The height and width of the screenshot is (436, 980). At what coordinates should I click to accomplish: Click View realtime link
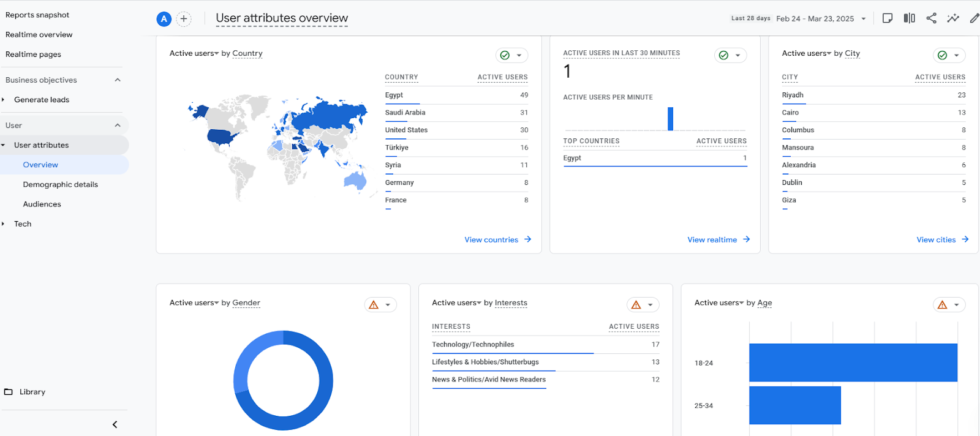712,239
